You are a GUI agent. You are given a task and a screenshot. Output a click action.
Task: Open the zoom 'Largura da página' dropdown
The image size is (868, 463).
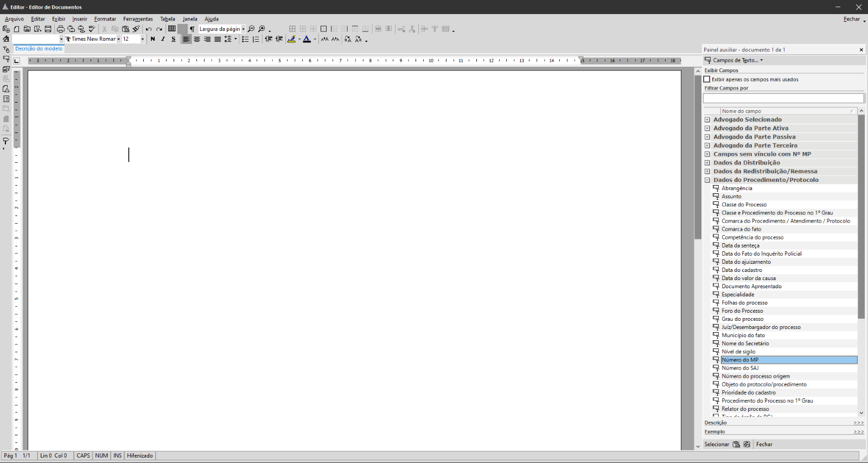pyautogui.click(x=243, y=29)
